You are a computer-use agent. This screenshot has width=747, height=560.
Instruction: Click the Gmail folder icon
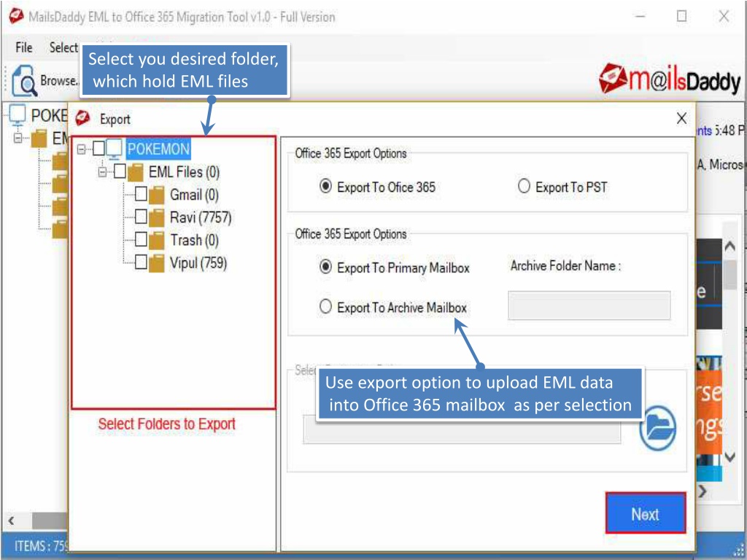156,195
